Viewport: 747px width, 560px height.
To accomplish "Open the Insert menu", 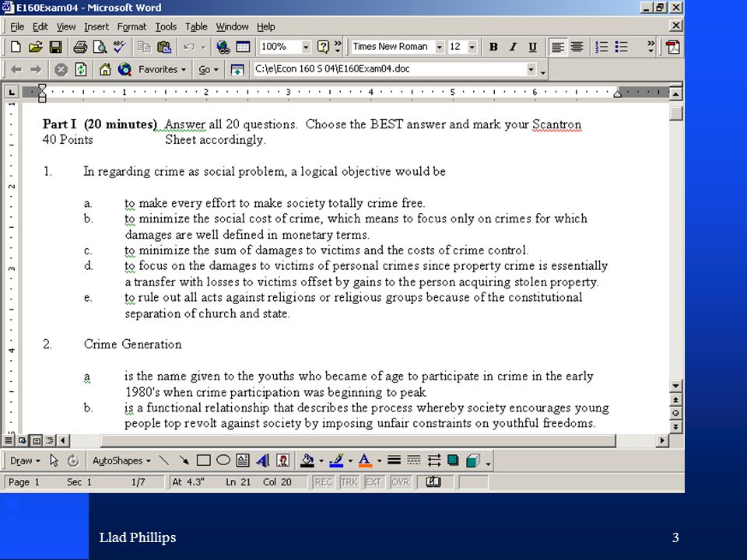I will coord(96,26).
